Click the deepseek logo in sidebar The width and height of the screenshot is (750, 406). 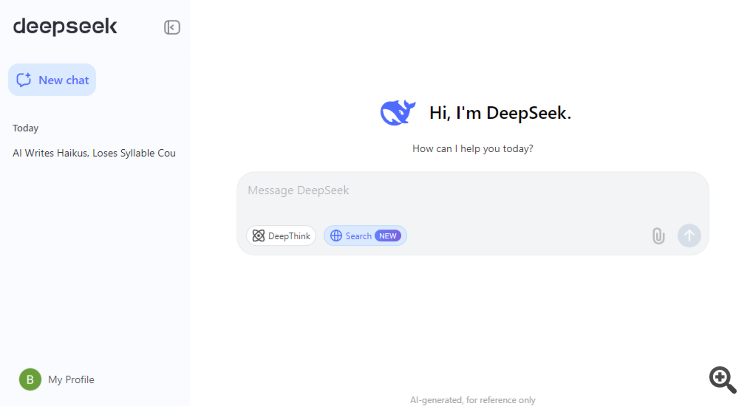[65, 27]
